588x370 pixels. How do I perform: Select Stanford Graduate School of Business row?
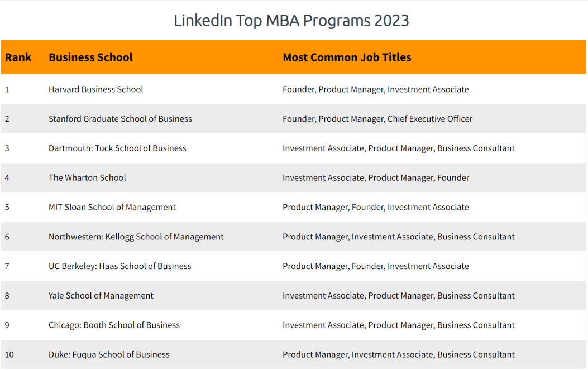(120, 119)
